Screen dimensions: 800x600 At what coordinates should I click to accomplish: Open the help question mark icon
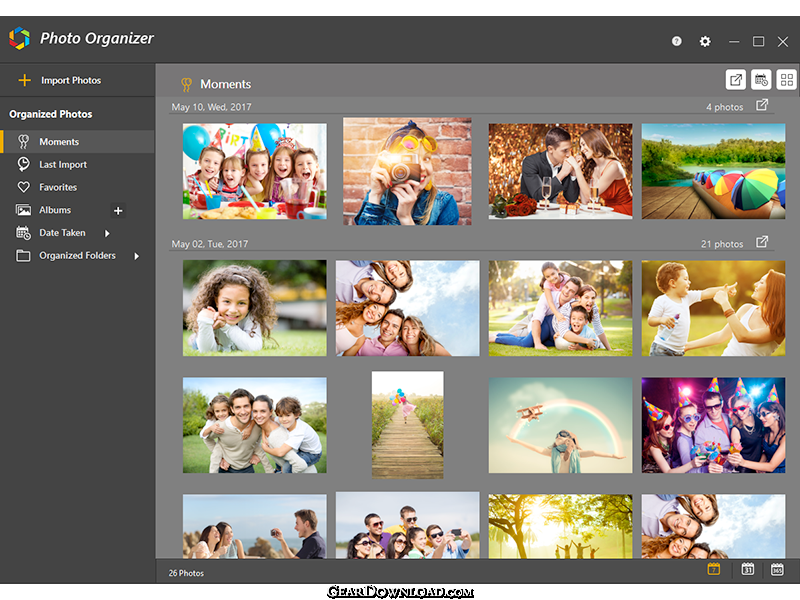click(x=677, y=41)
